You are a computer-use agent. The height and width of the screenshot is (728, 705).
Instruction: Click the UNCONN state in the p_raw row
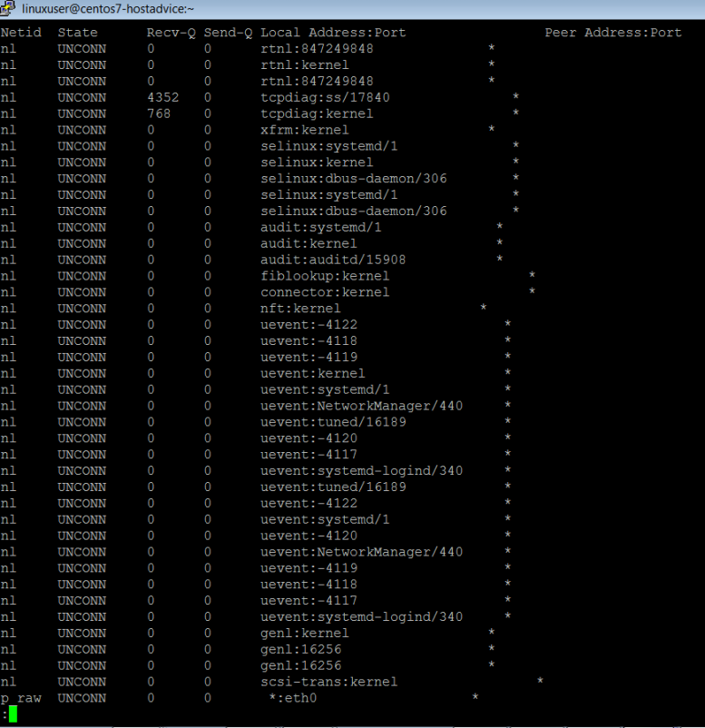82,698
